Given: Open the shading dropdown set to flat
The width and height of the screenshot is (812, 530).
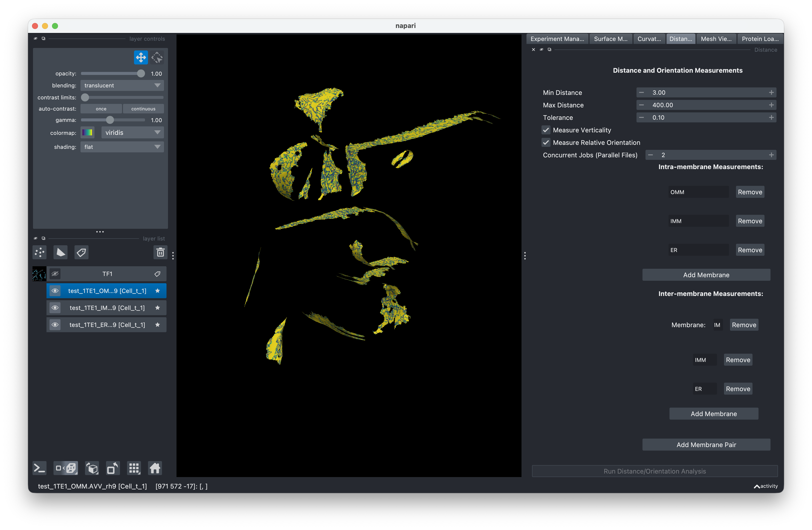Looking at the screenshot, I should coord(122,147).
